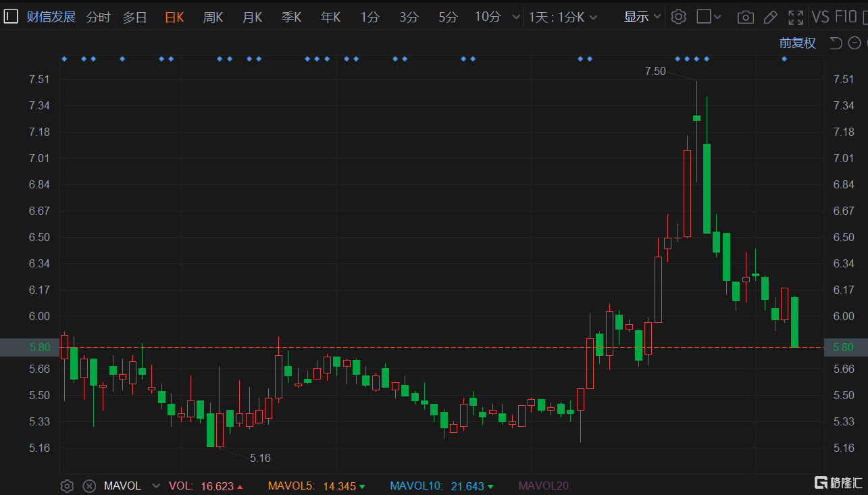Image resolution: width=868 pixels, height=495 pixels.
Task: Enter fullscreen chart mode
Action: (796, 17)
